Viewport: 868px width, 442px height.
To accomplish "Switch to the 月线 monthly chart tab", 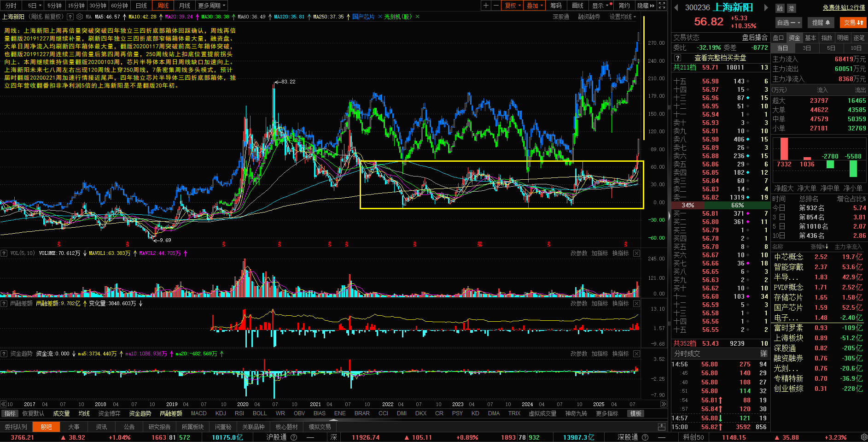I will pos(185,6).
